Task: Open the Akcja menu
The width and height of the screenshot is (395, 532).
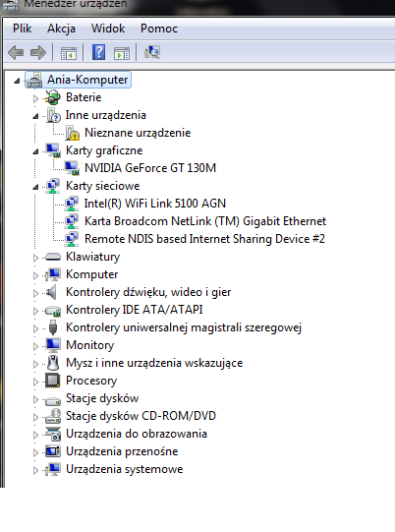Action: [61, 29]
